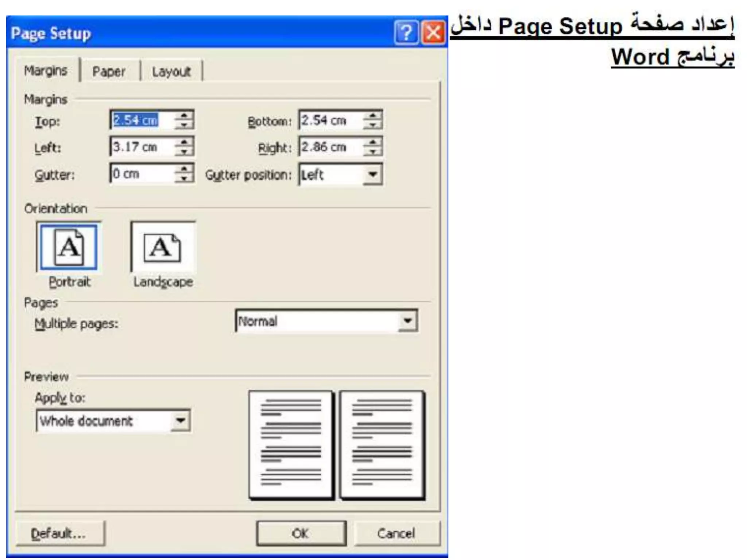Increase the Left margin using spinner
This screenshot has width=747, height=560.
tap(184, 142)
